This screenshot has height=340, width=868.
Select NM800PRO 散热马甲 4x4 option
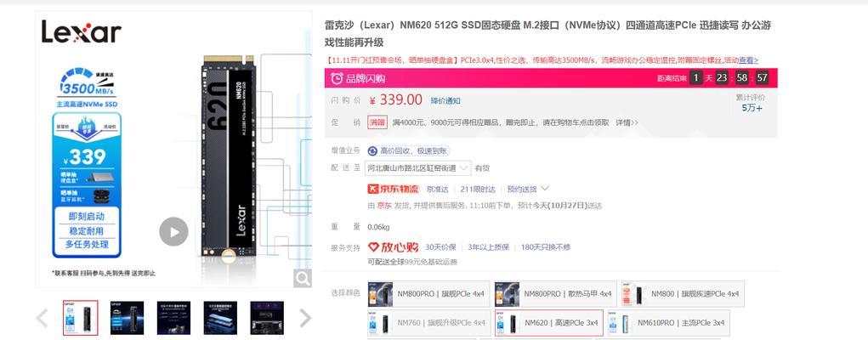(556, 294)
